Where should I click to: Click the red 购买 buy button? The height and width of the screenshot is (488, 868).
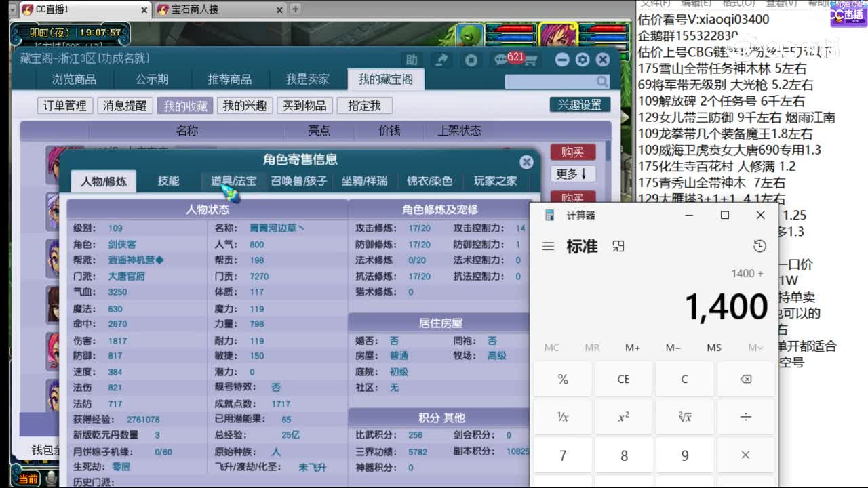[x=573, y=150]
